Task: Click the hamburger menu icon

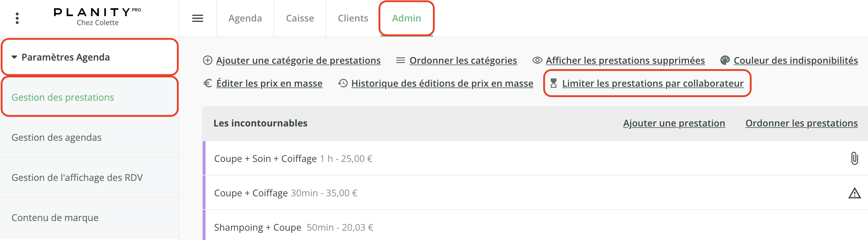Action: pyautogui.click(x=198, y=18)
